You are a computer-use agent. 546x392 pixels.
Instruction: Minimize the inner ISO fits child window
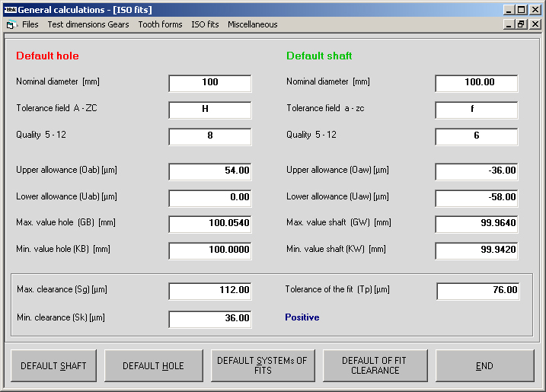509,24
